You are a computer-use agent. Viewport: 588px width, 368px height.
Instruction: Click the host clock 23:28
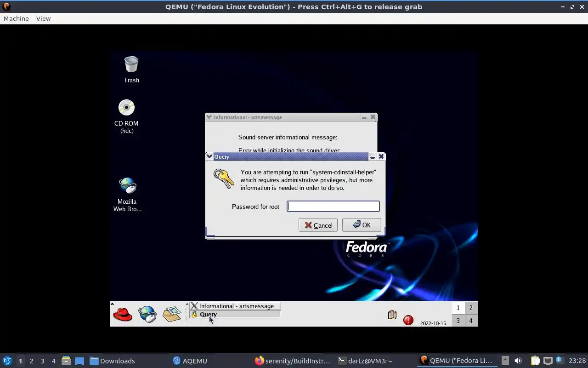click(577, 361)
